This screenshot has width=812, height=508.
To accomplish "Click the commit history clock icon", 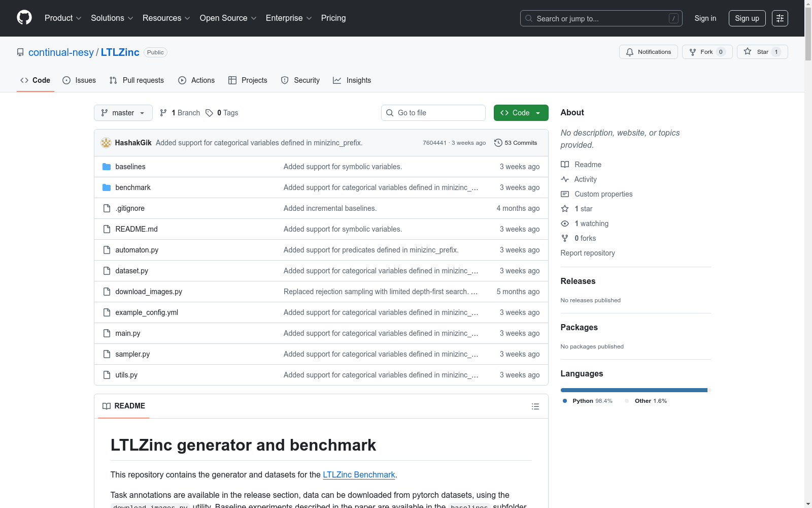I will click(498, 143).
